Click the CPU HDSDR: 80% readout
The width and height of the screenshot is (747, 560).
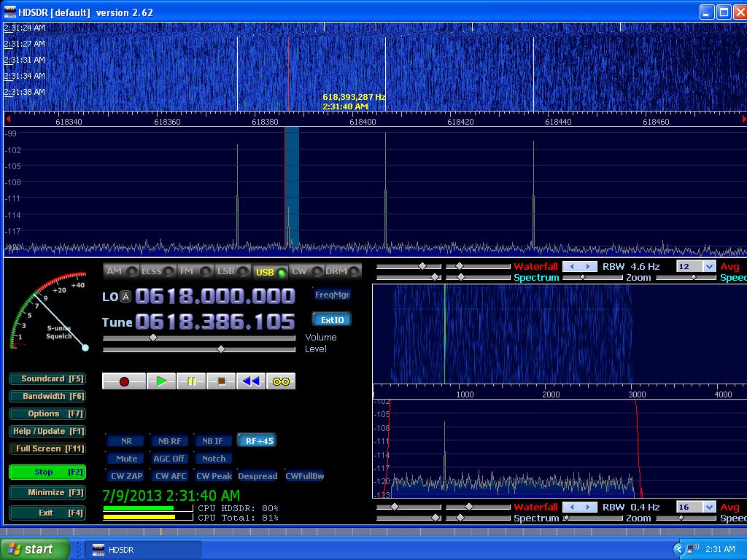pos(239,508)
